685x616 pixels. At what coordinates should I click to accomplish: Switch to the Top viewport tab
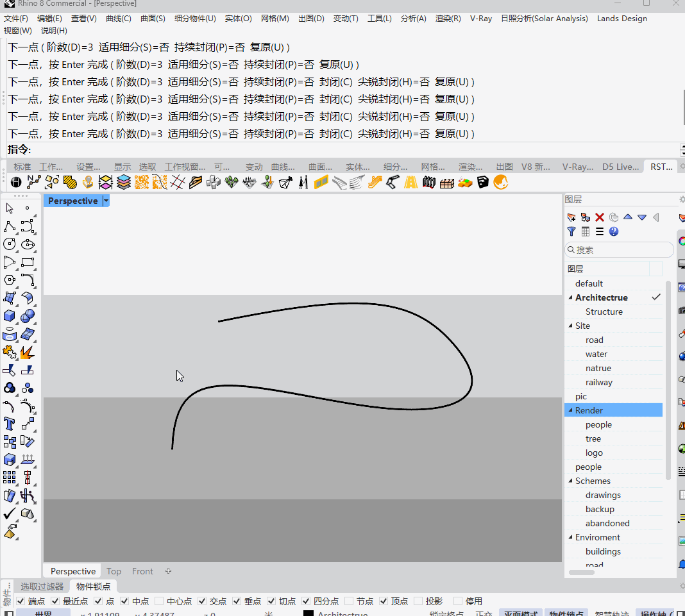pyautogui.click(x=114, y=571)
